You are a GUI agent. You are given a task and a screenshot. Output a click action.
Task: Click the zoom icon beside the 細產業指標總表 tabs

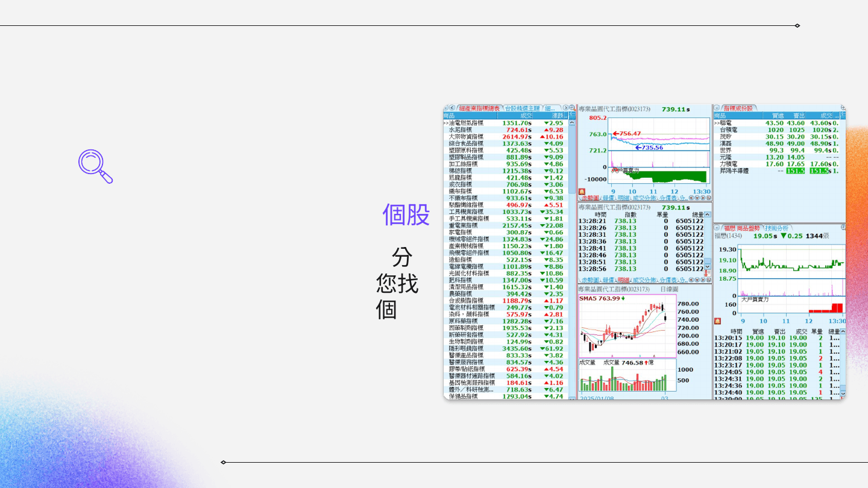572,108
